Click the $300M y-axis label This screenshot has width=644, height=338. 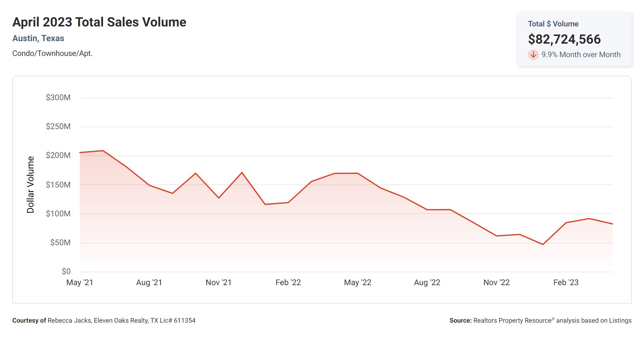tap(58, 98)
